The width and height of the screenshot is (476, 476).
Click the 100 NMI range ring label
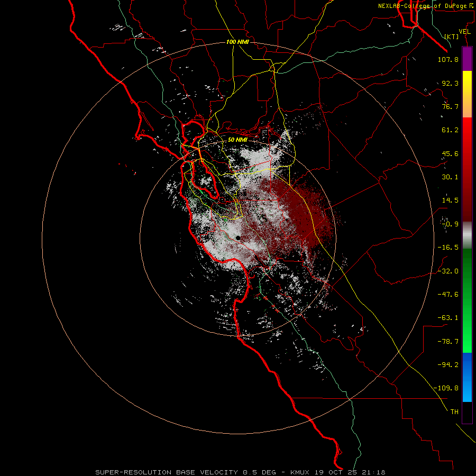click(237, 42)
